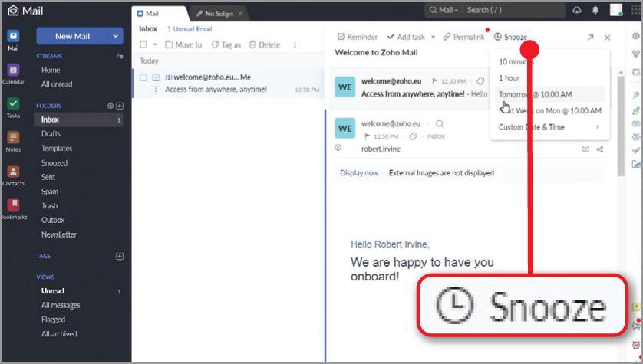
Task: Toggle the select-all emails checkbox
Action: [143, 44]
